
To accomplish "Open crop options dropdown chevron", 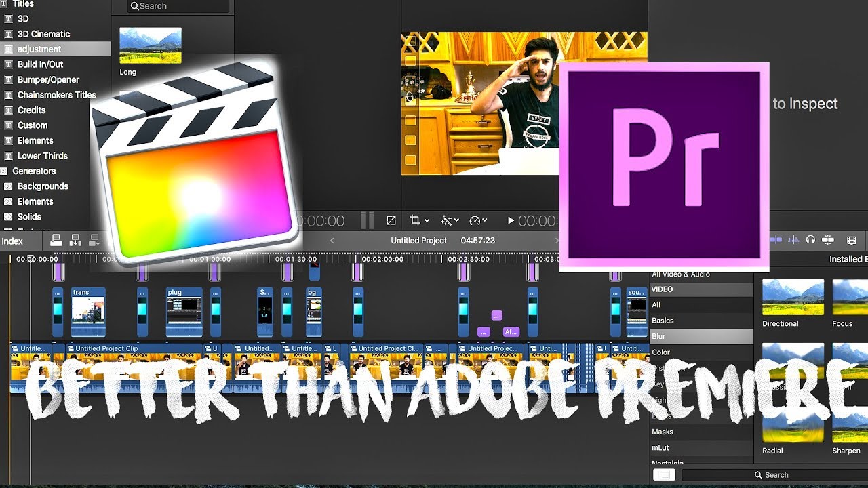I will (427, 221).
